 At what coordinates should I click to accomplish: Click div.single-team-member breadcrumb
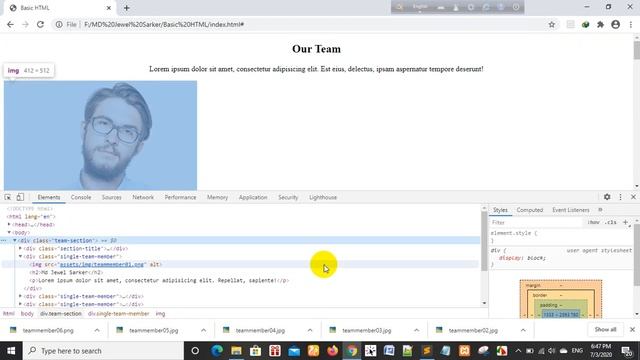118,313
